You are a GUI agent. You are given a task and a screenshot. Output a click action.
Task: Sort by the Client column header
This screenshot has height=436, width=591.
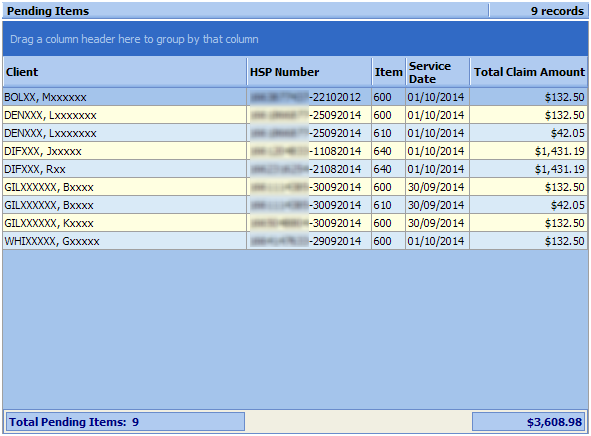pos(125,72)
